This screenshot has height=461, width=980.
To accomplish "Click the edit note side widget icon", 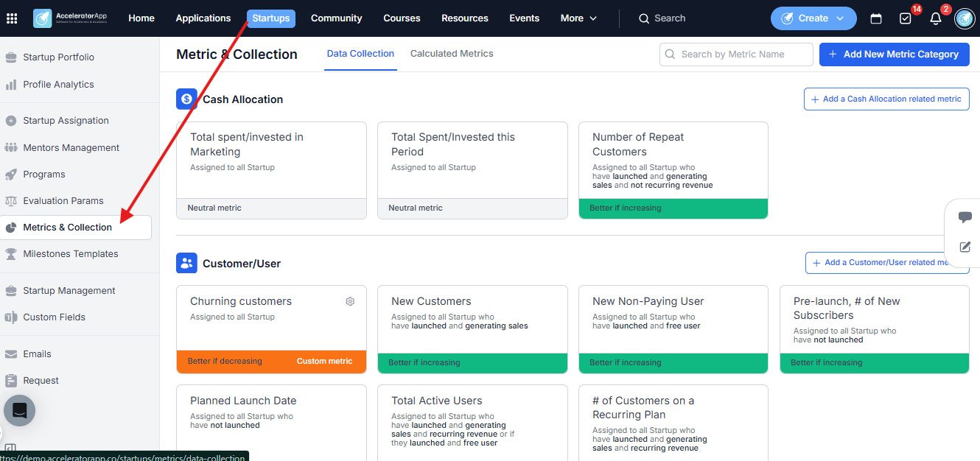I will [x=965, y=247].
